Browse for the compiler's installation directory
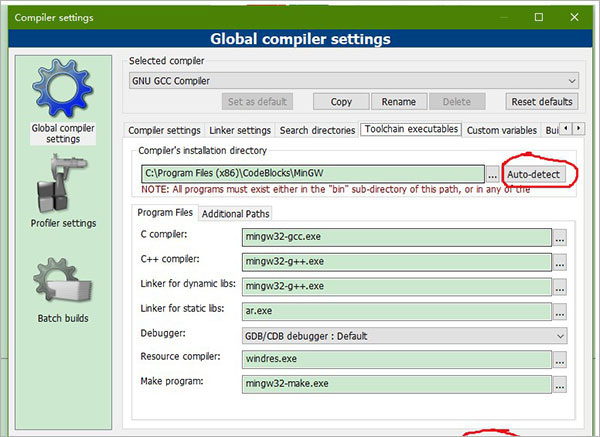600x437 pixels. (493, 174)
